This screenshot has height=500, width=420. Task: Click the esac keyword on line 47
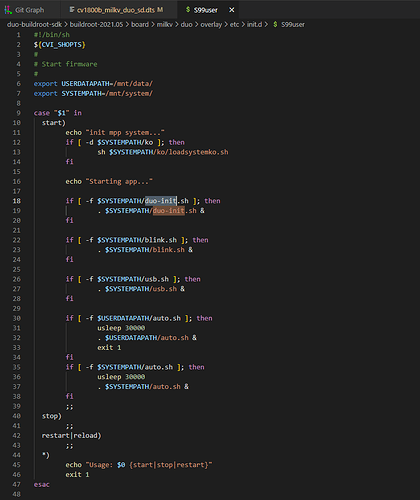(42, 484)
